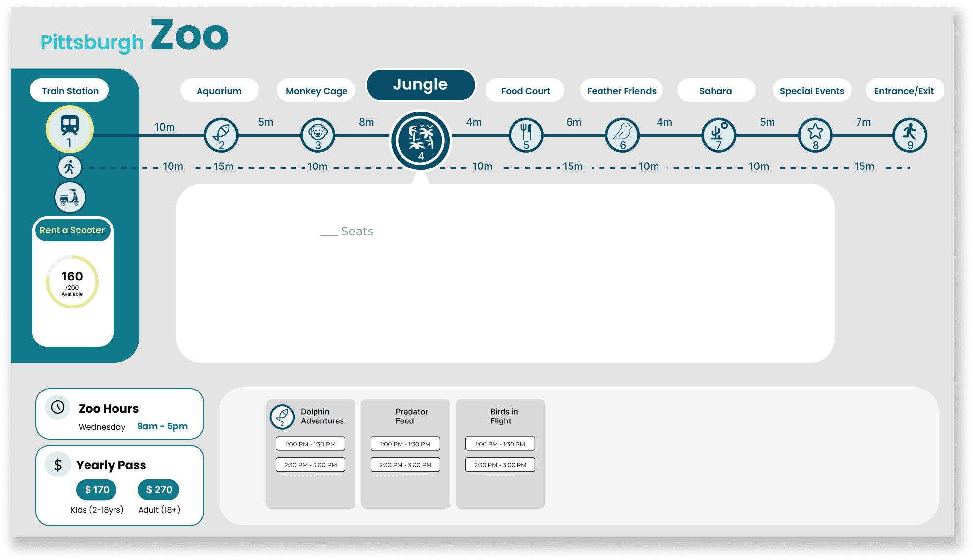
Task: Click the Rent a Scooter button
Action: coord(73,230)
